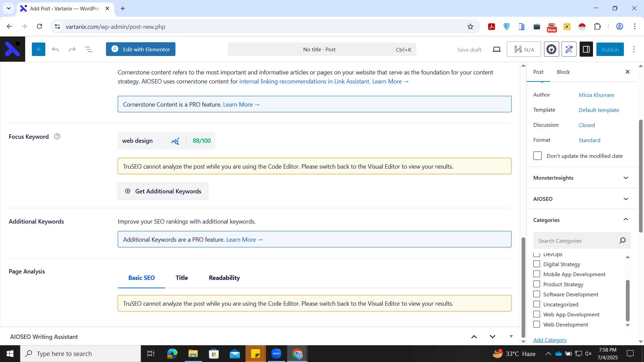Image resolution: width=644 pixels, height=362 pixels.
Task: Open Chrome's three-dot menu
Action: 635,26
